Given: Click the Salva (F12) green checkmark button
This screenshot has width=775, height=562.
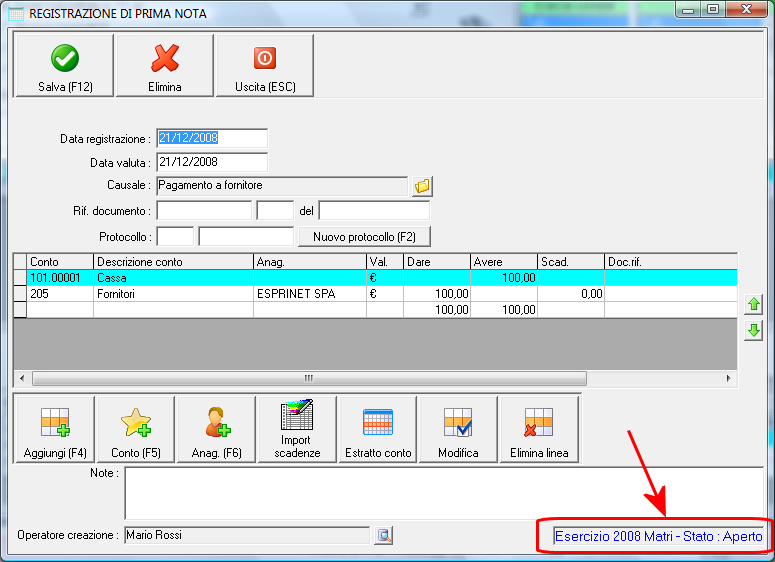Looking at the screenshot, I should point(65,65).
